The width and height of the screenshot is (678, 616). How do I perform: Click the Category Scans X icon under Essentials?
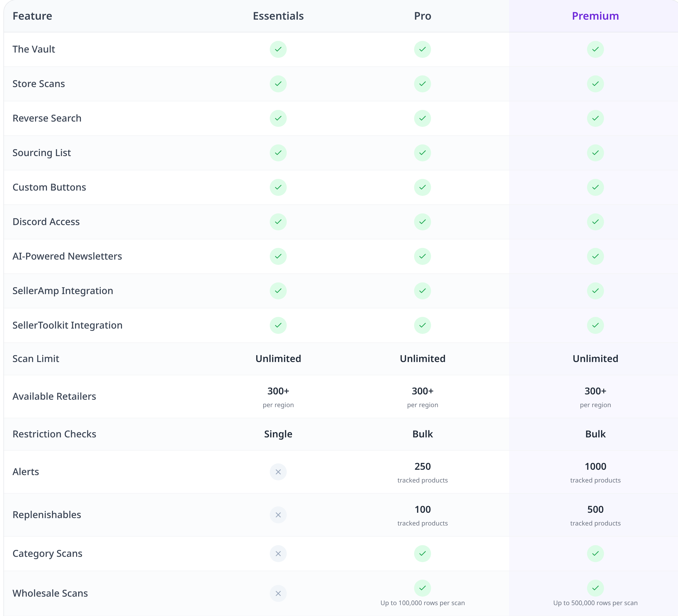coord(278,553)
